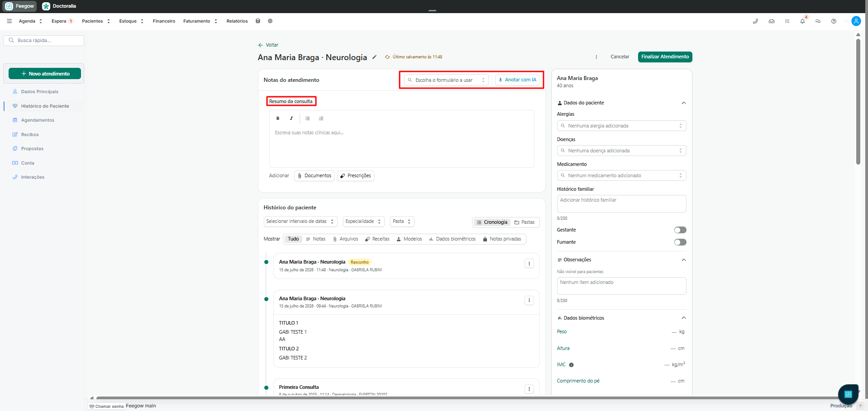The height and width of the screenshot is (411, 868).
Task: Open the Relatórios menu item
Action: coord(237,21)
